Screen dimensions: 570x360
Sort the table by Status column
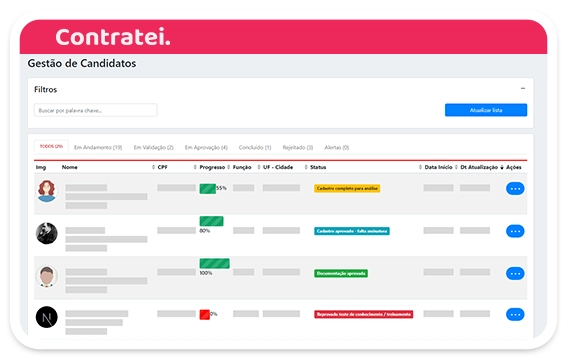[x=318, y=167]
